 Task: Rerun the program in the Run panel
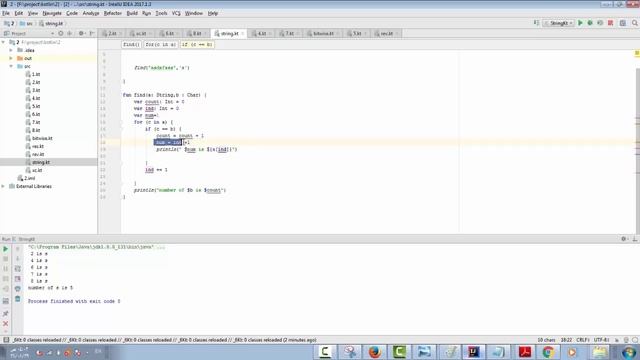tap(6, 249)
